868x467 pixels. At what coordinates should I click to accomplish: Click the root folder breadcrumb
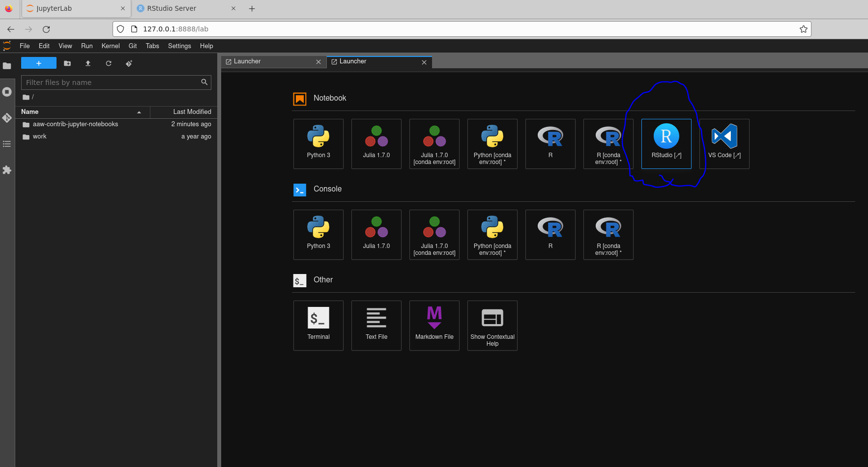[x=26, y=97]
